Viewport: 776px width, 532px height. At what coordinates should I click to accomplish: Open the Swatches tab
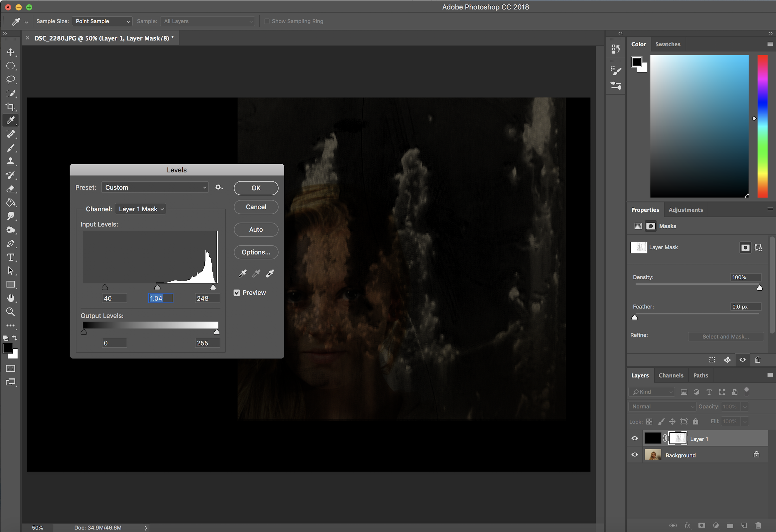[x=668, y=44]
